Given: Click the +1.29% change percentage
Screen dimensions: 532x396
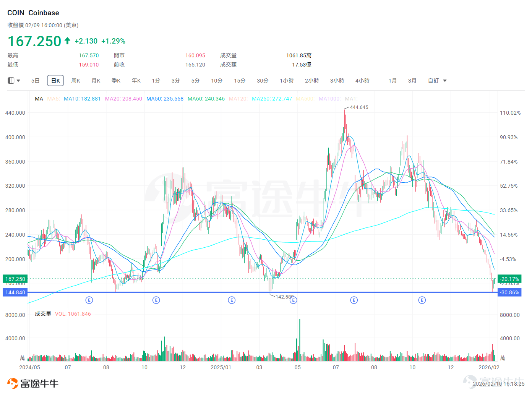Looking at the screenshot, I should click(x=113, y=41).
